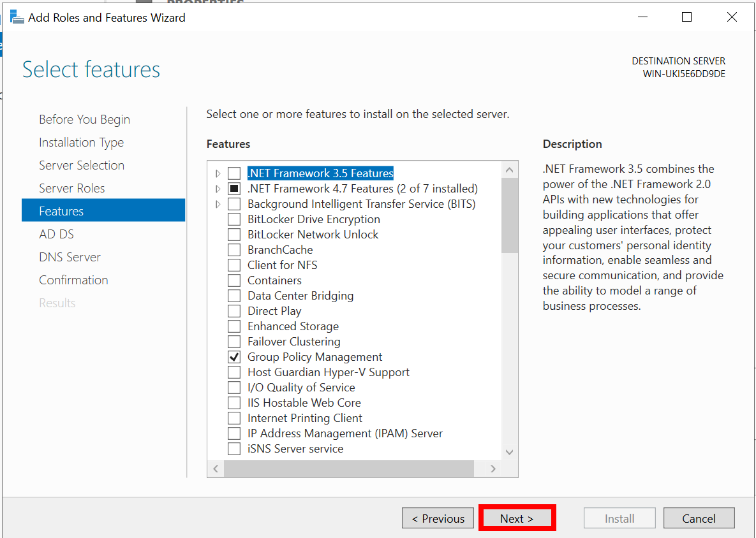Check the Failover Clustering checkbox
Image resolution: width=756 pixels, height=538 pixels.
coord(234,342)
